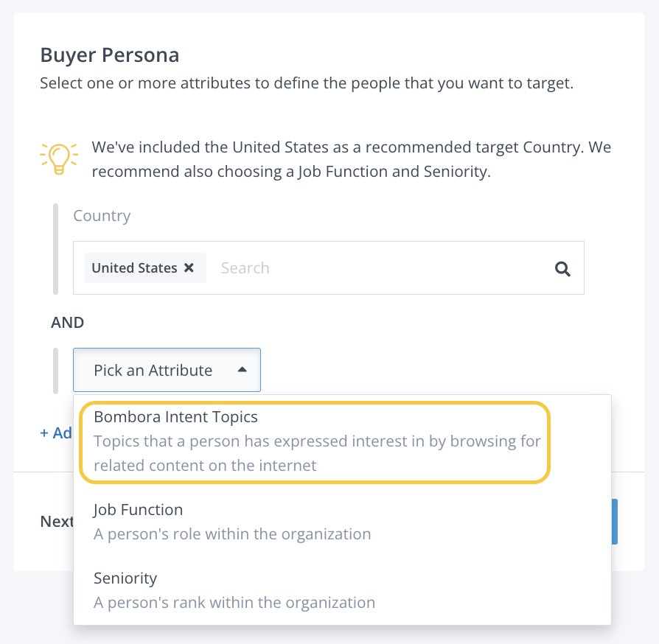This screenshot has width=659, height=644.
Task: Remove the United States country tag
Action: point(189,268)
